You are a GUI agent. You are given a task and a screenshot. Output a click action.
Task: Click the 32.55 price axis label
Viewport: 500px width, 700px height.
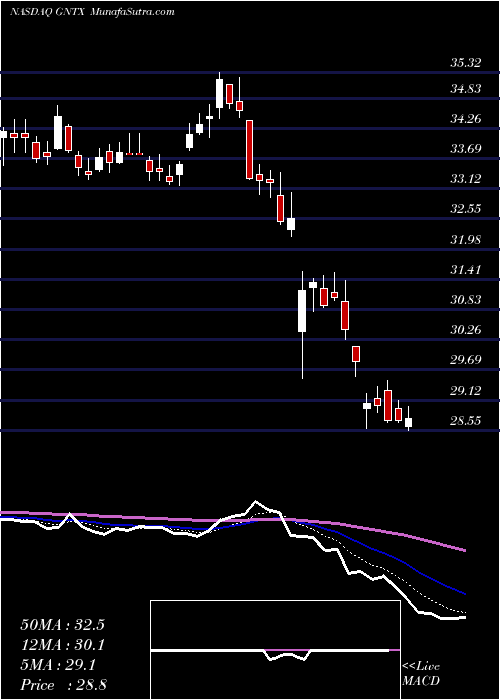[x=465, y=208]
